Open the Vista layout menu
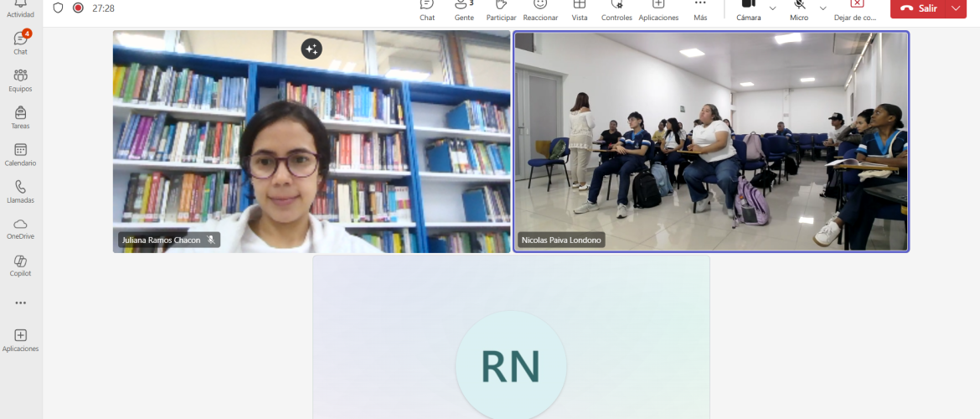The image size is (980, 419). click(580, 8)
